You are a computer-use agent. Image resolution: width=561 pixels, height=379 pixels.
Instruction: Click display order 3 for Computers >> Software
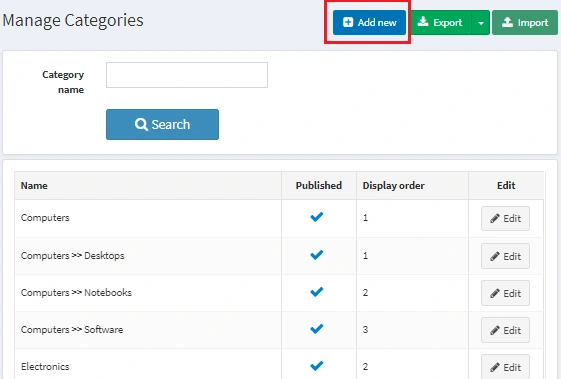pos(365,330)
